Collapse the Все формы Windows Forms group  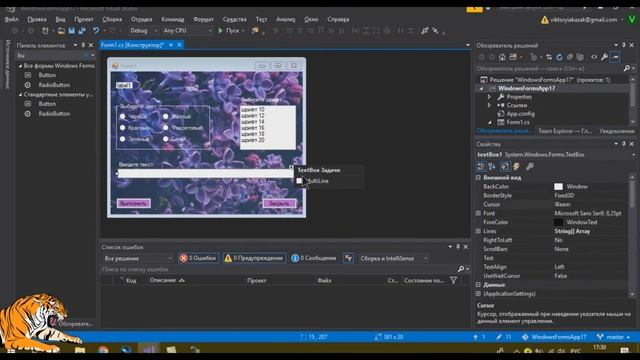[x=20, y=66]
